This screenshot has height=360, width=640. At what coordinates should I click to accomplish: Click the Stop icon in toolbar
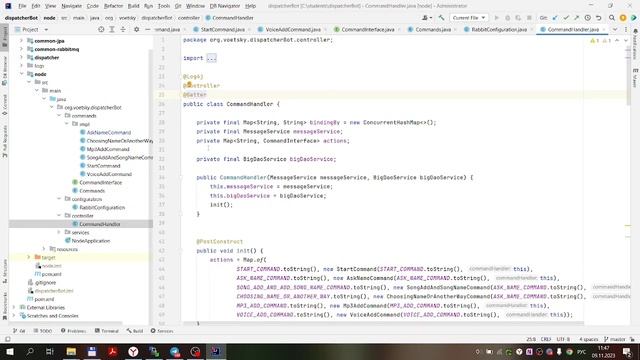pos(529,18)
